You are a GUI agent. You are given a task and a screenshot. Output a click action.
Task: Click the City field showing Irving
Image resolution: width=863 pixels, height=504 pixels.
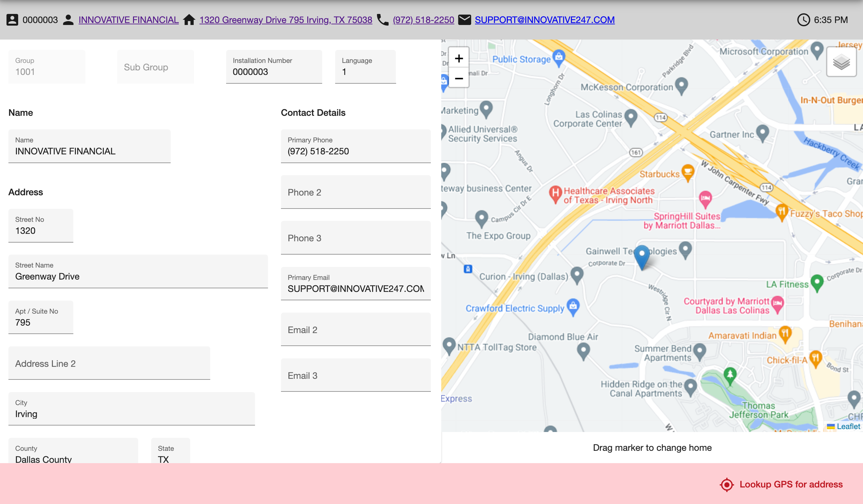click(x=131, y=409)
